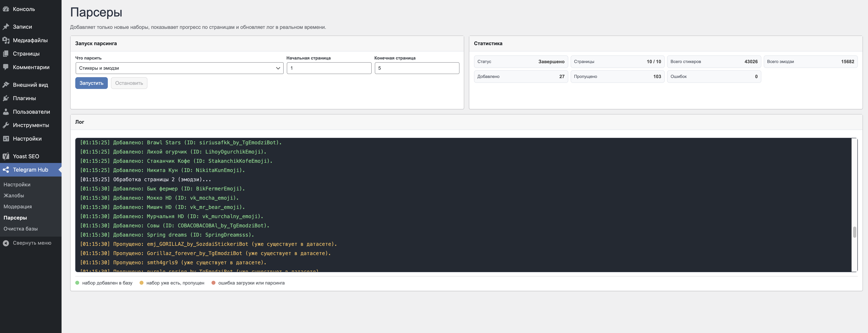Image resolution: width=868 pixels, height=333 pixels.
Task: Click the Начальная страница input field
Action: [x=329, y=68]
